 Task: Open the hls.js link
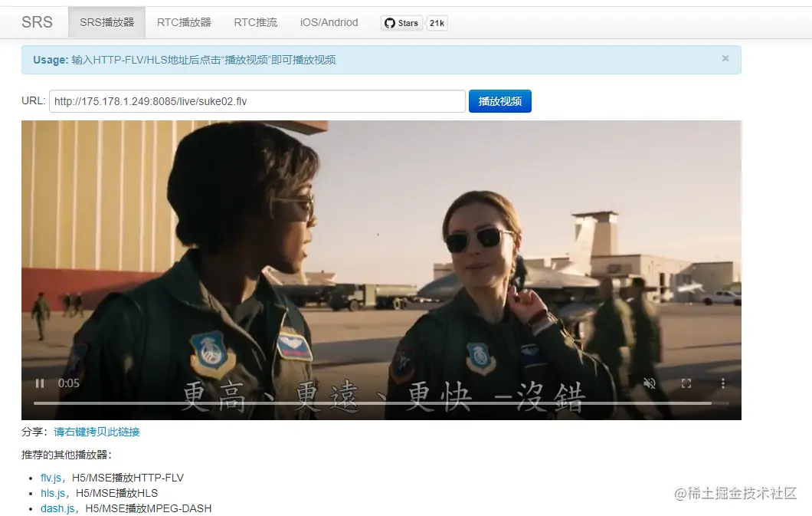click(53, 493)
